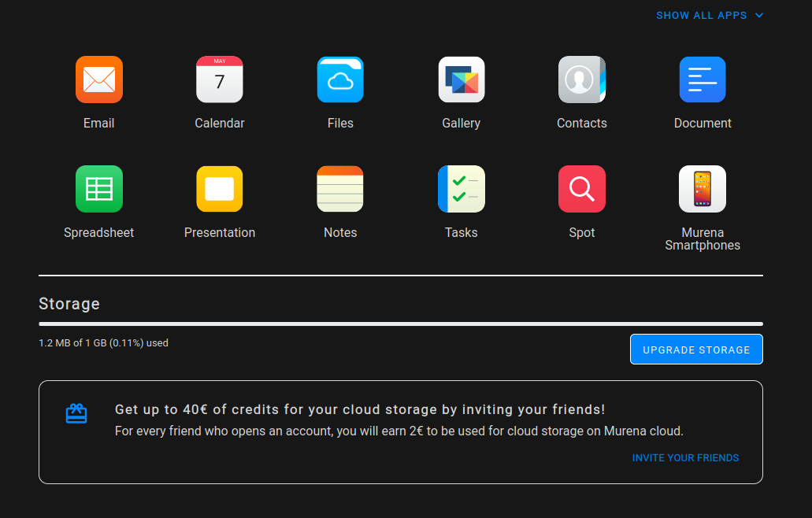Launch the Presentation app icon
This screenshot has height=518, width=812.
(x=220, y=189)
